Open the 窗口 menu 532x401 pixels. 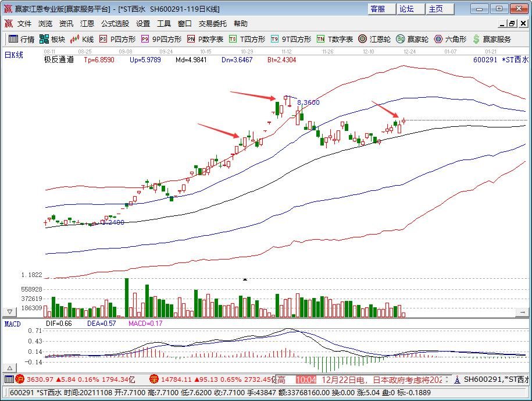(184, 23)
